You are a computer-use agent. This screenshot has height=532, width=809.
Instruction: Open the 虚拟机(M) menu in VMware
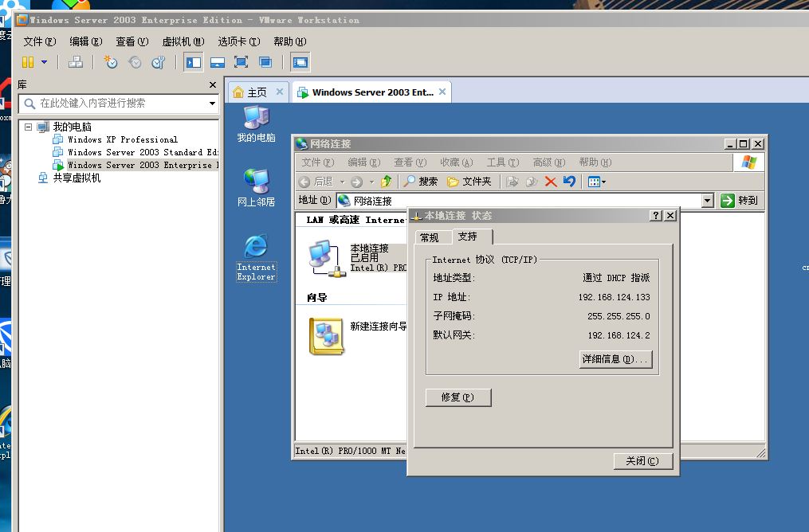point(183,41)
